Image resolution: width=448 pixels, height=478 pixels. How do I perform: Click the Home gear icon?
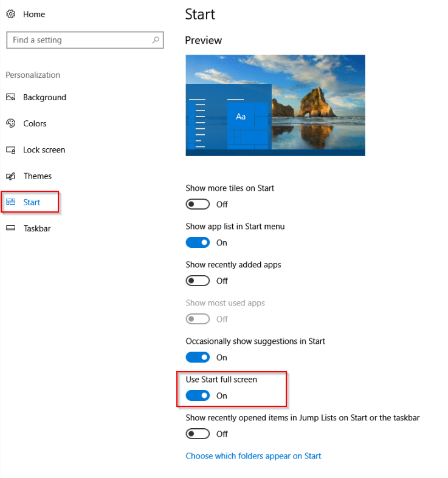click(x=11, y=14)
